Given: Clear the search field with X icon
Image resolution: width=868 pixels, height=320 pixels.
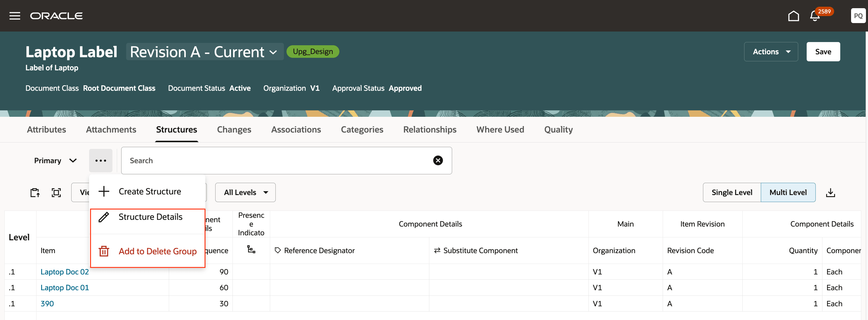Looking at the screenshot, I should 438,160.
